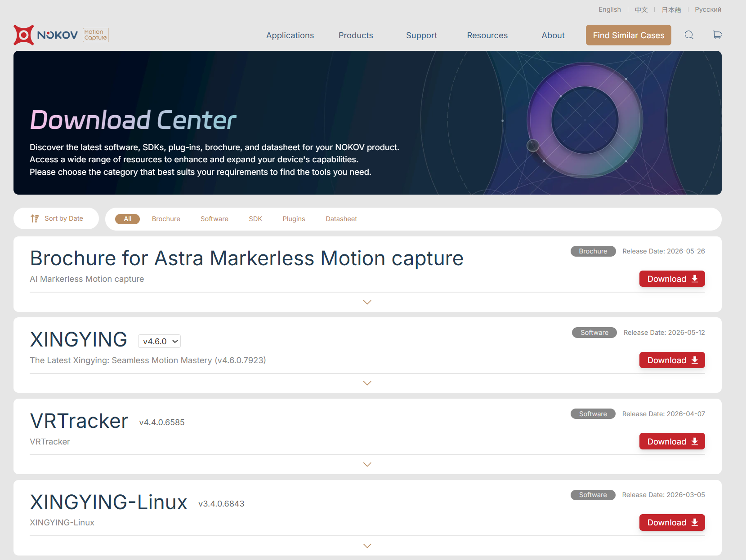Sort the list by date
Image resolution: width=746 pixels, height=560 pixels.
tap(57, 218)
